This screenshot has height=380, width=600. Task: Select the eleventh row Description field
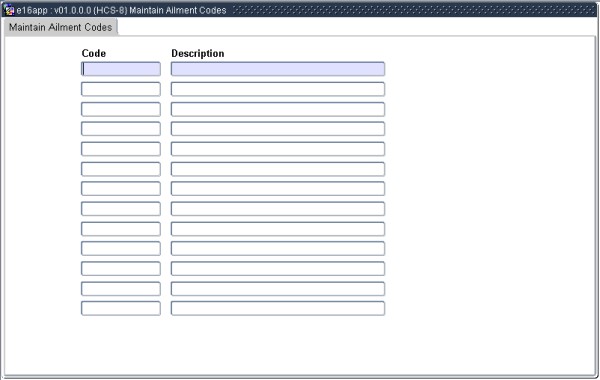pyautogui.click(x=278, y=269)
